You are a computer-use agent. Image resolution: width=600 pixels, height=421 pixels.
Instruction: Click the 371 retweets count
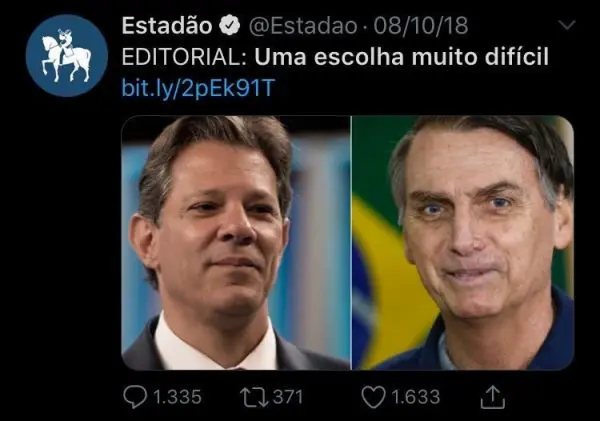click(x=288, y=397)
